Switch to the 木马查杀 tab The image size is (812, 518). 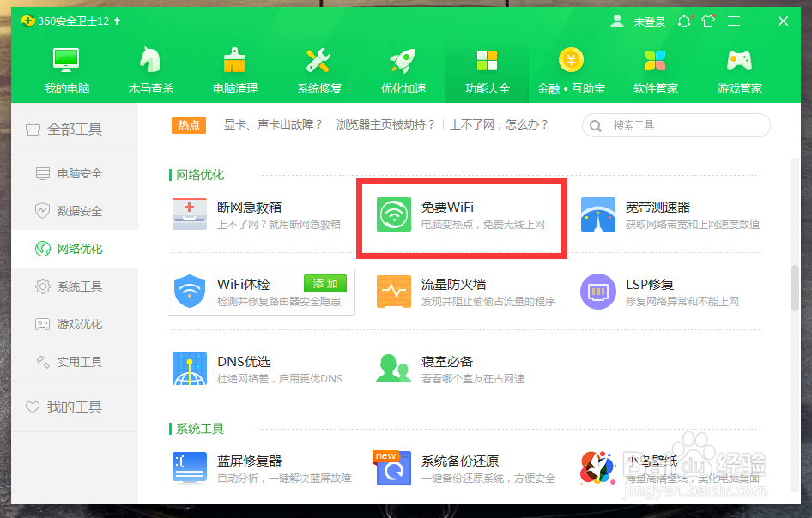click(150, 69)
